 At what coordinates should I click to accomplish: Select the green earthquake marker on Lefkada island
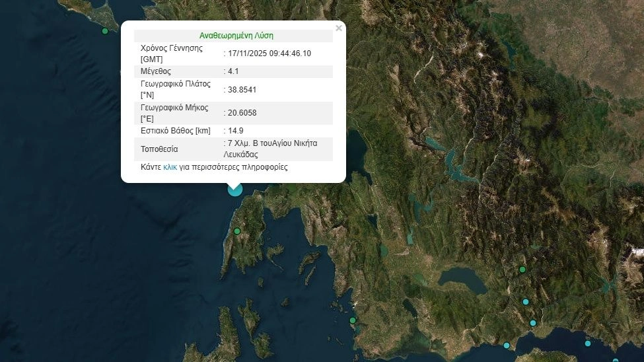pos(237,231)
